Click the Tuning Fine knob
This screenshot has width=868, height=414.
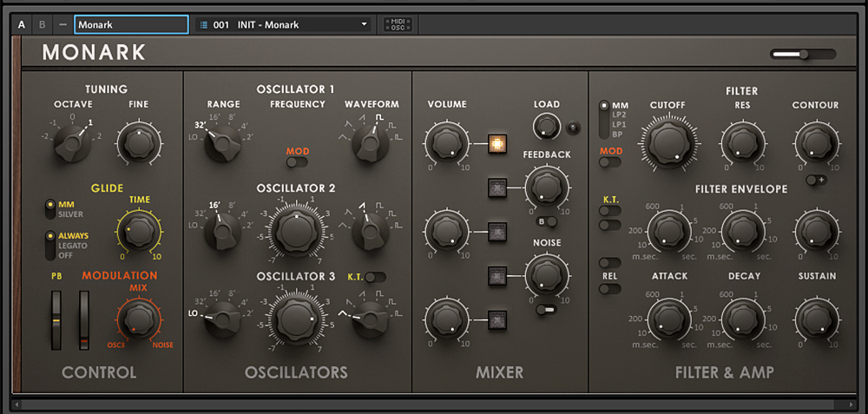[139, 144]
